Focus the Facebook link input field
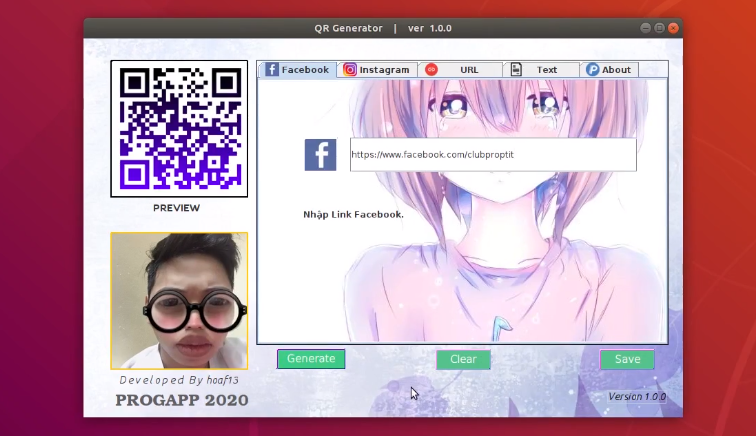The height and width of the screenshot is (436, 756). [493, 155]
